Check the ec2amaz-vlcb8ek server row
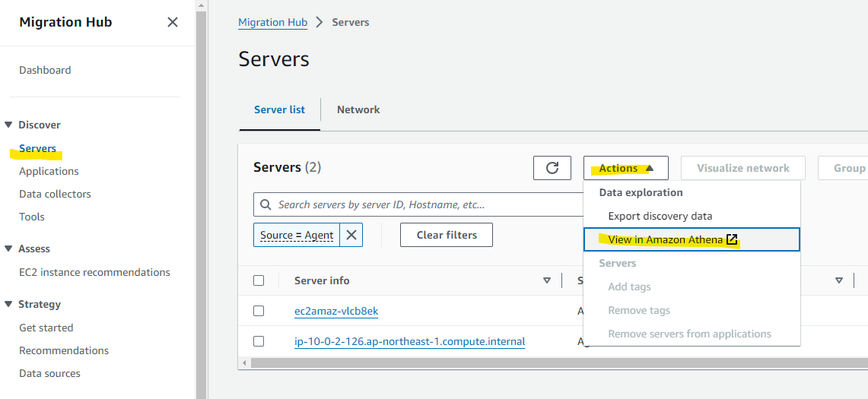 point(259,311)
